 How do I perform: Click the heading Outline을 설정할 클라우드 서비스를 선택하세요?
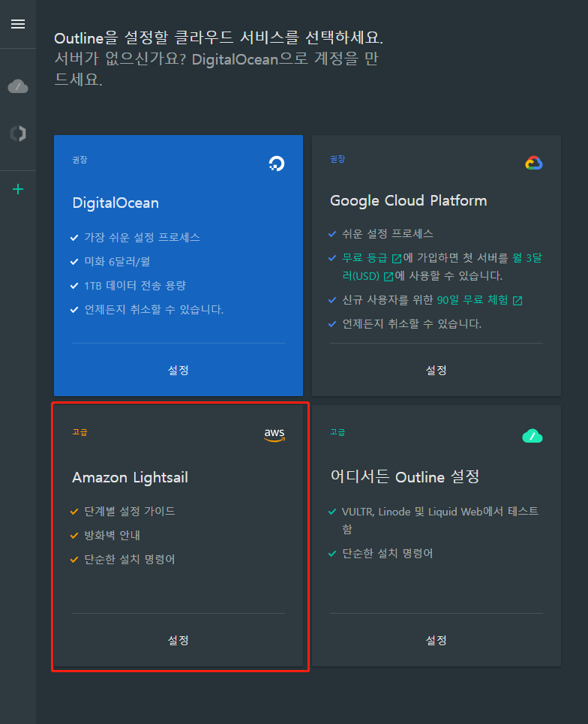coord(219,38)
